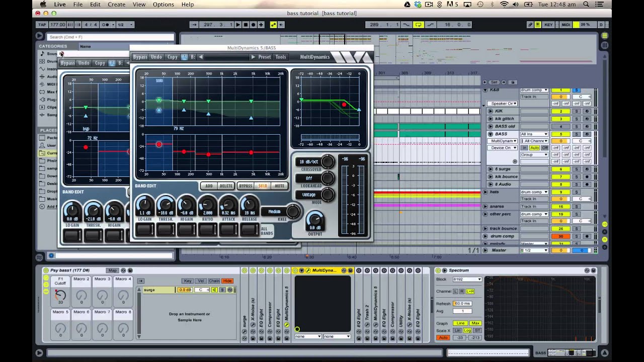Open the BASS track All Ins input dropdown
This screenshot has width=644, height=362.
click(534, 134)
